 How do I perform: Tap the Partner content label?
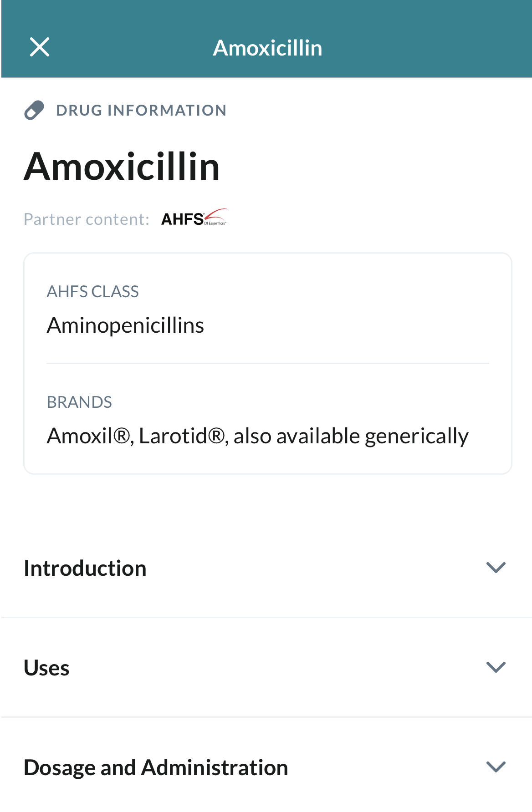(x=87, y=219)
